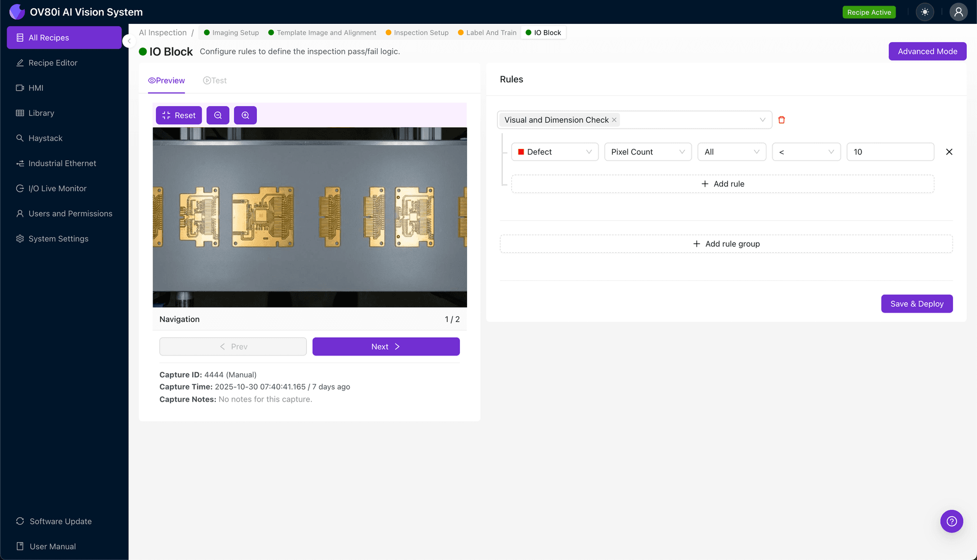The height and width of the screenshot is (560, 977).
Task: Open the Recipe Editor from the sidebar
Action: coord(52,63)
